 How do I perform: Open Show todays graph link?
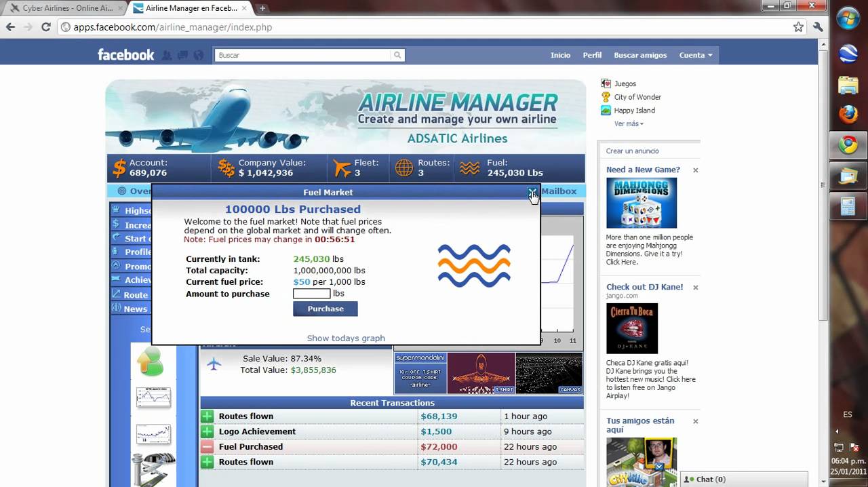(346, 338)
